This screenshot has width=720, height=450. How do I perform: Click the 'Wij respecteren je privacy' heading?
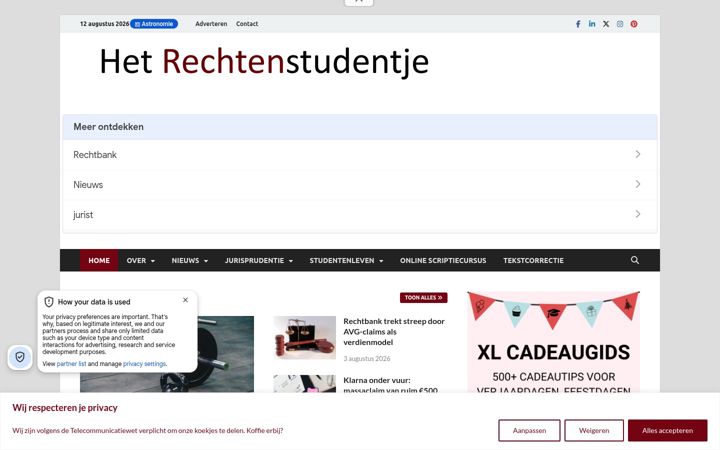(65, 408)
